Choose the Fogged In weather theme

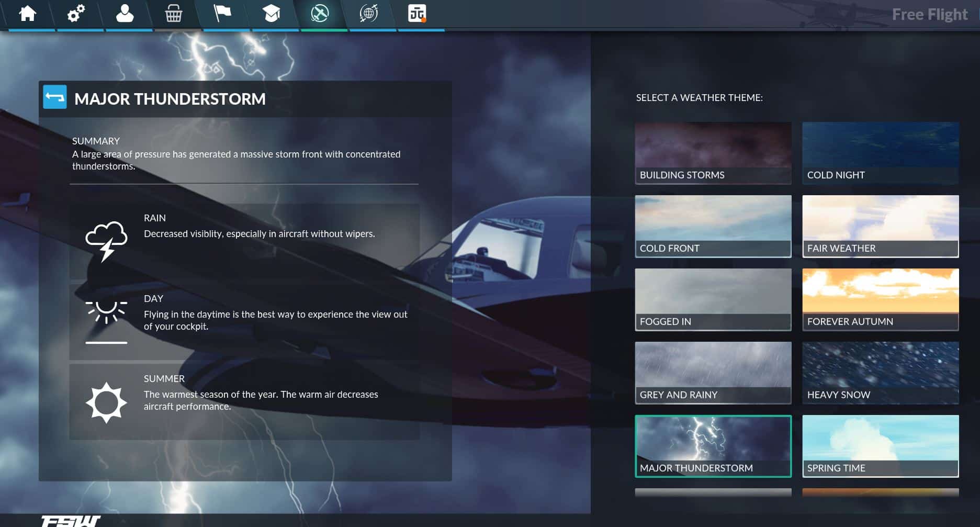pos(713,299)
